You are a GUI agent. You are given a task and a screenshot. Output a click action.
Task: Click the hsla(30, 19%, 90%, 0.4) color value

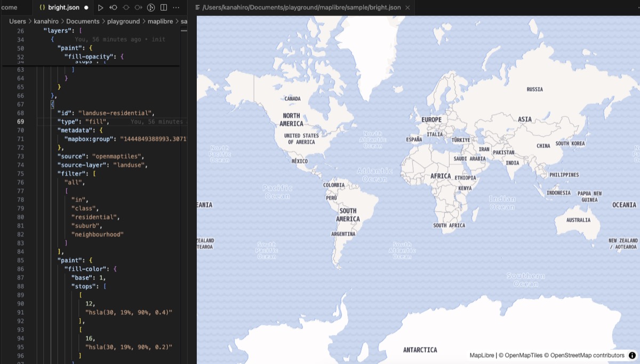(129, 312)
